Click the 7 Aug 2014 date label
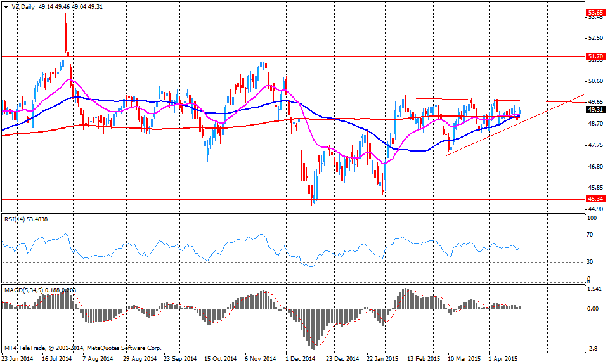 [x=97, y=358]
